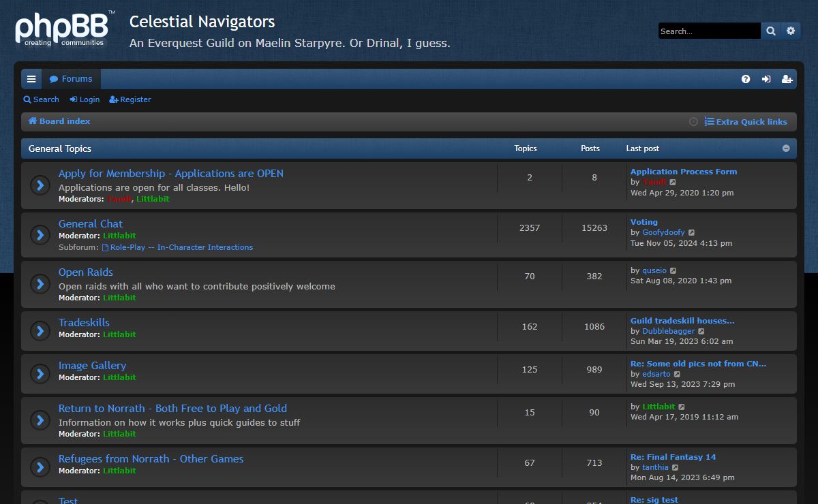Open Image Gallery forum

pyautogui.click(x=92, y=366)
